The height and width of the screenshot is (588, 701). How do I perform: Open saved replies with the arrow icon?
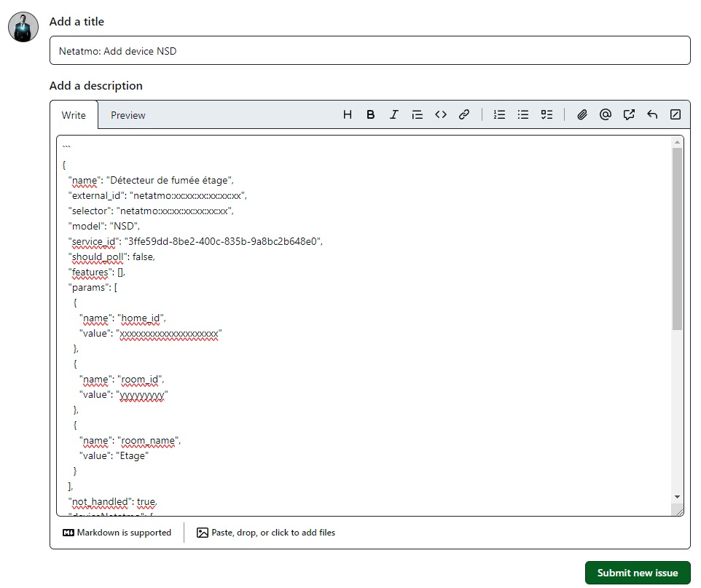[x=652, y=114]
